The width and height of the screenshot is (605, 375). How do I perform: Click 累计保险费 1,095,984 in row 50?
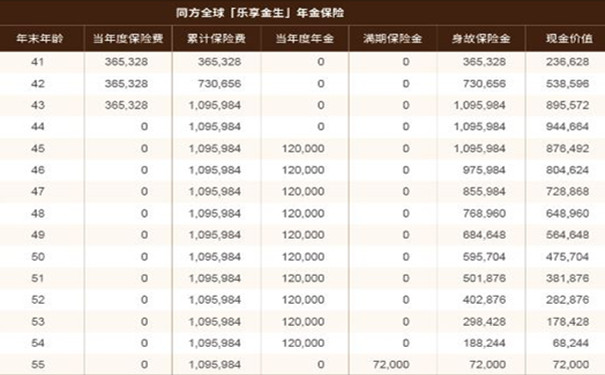tap(215, 257)
